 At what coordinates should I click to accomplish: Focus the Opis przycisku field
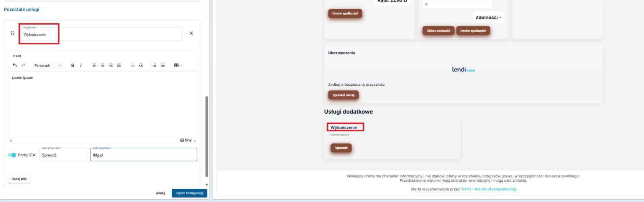tap(63, 155)
